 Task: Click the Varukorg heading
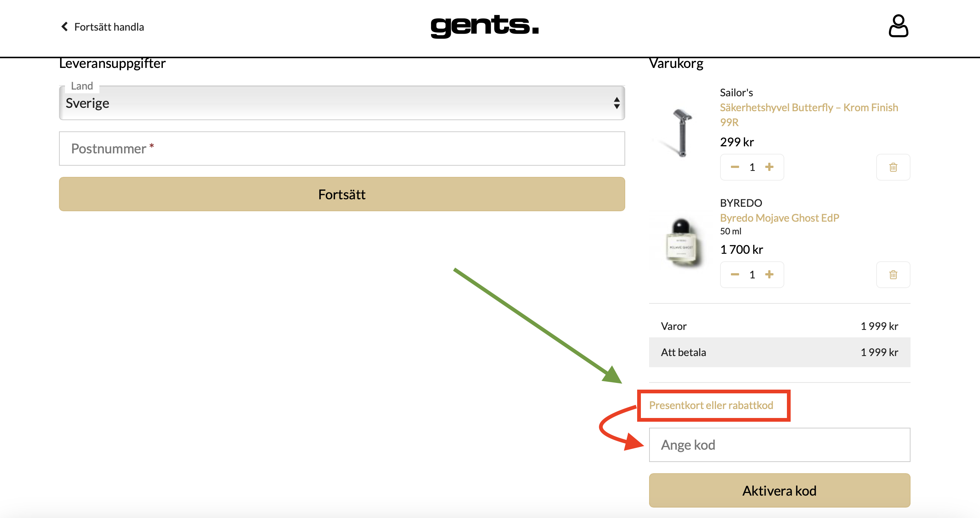[x=676, y=64]
